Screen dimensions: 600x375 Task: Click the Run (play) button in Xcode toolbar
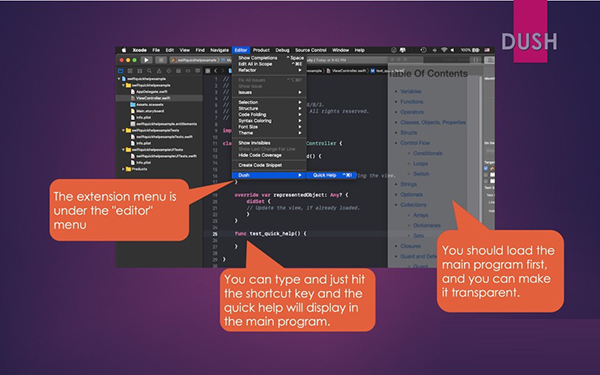click(x=146, y=60)
